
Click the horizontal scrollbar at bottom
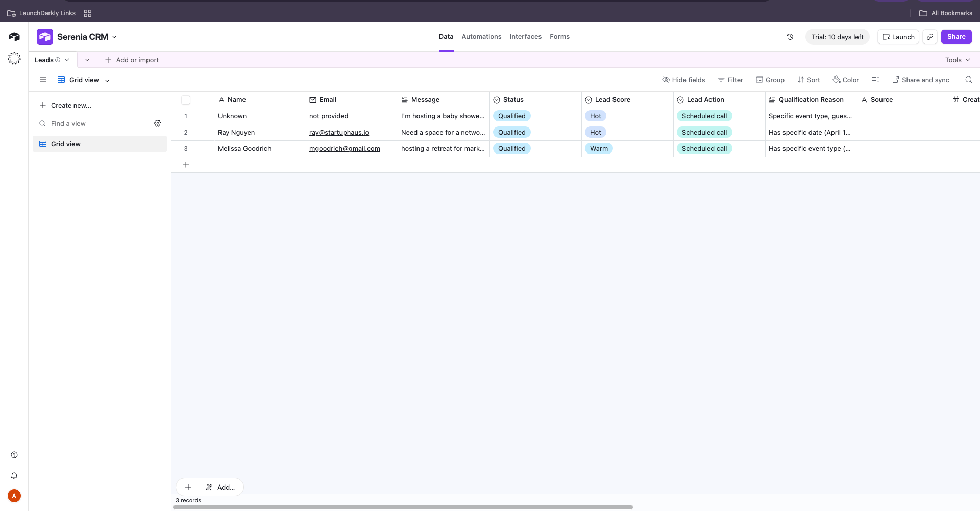(403, 507)
